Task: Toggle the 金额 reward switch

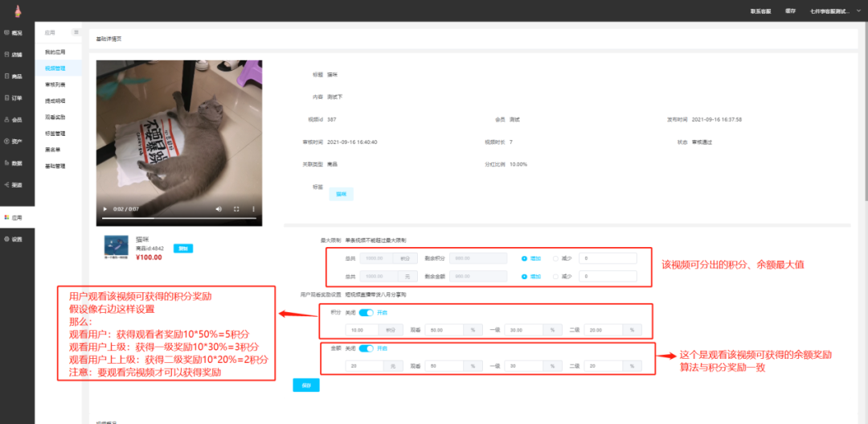Action: [366, 348]
